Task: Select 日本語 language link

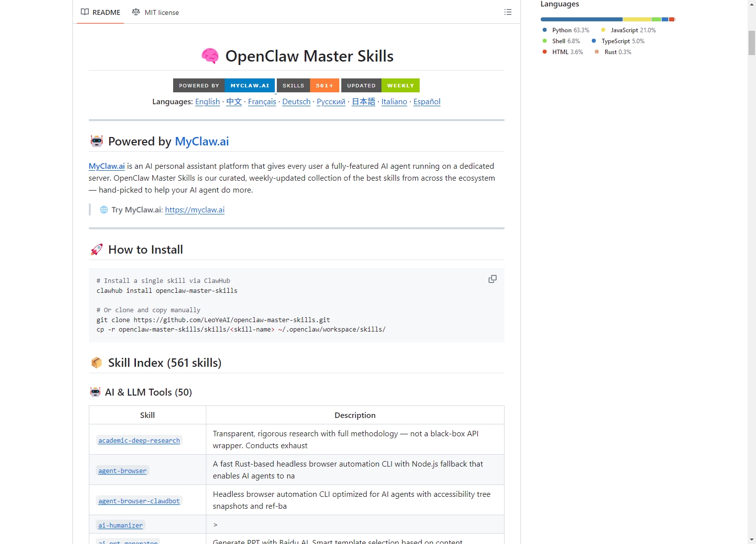Action: click(x=364, y=102)
